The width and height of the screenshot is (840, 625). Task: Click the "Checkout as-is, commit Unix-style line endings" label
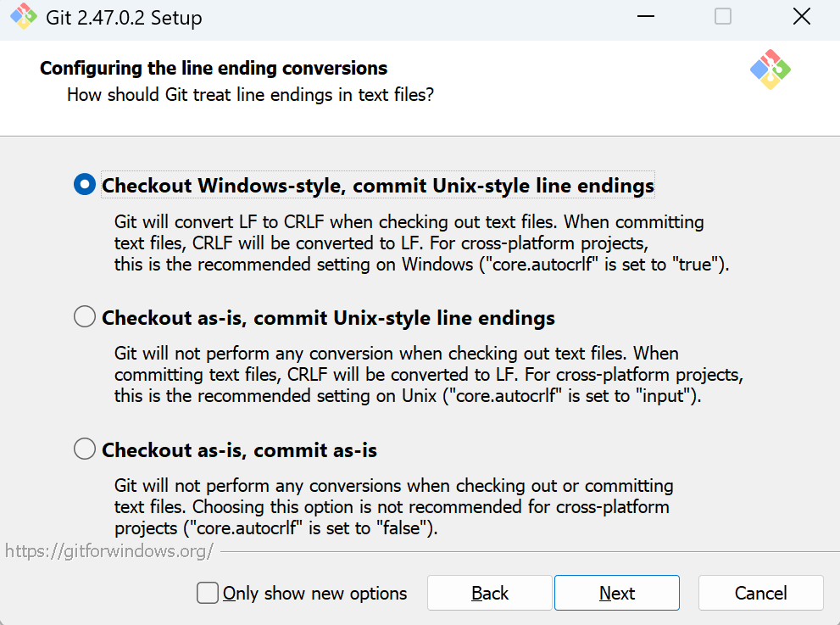[x=328, y=318]
